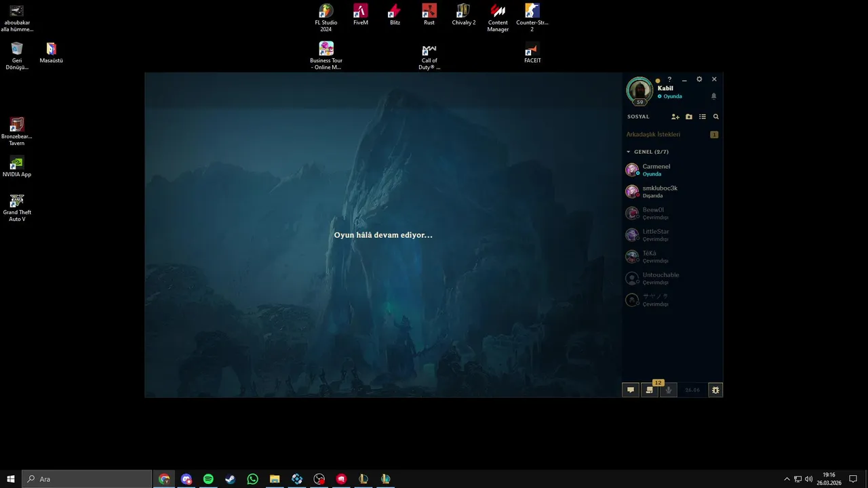Switch to OBS Studio in the taskbar
The height and width of the screenshot is (488, 868).
point(319,479)
